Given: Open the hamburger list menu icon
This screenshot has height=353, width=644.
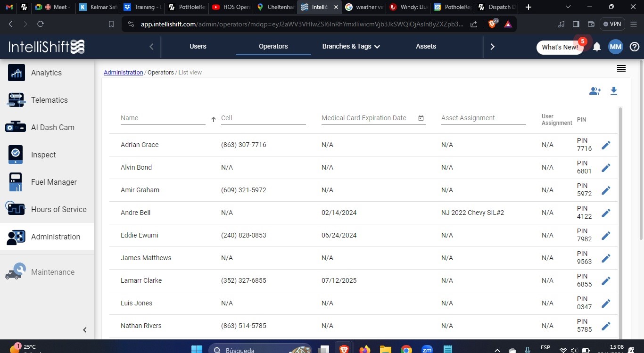Looking at the screenshot, I should point(621,69).
